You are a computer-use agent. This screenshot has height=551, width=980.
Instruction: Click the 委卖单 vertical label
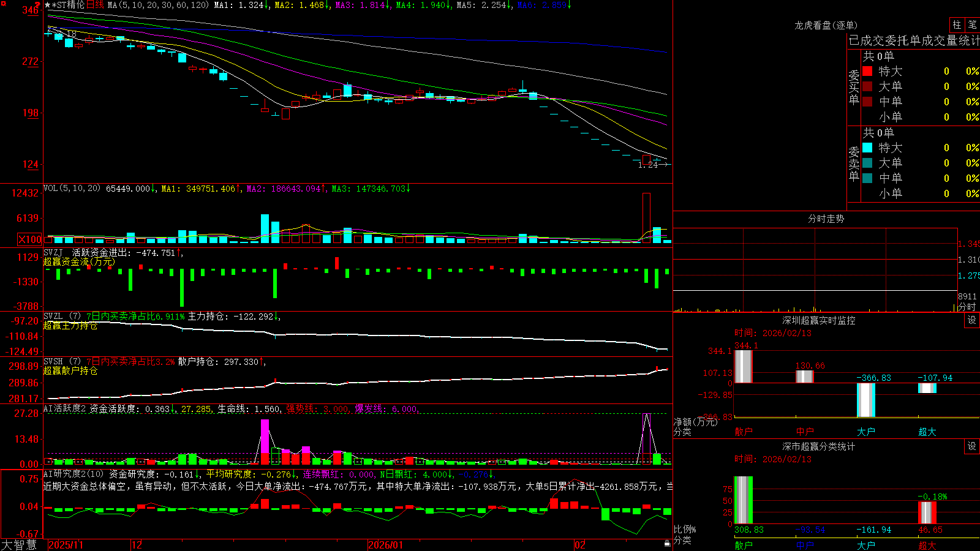(x=854, y=163)
